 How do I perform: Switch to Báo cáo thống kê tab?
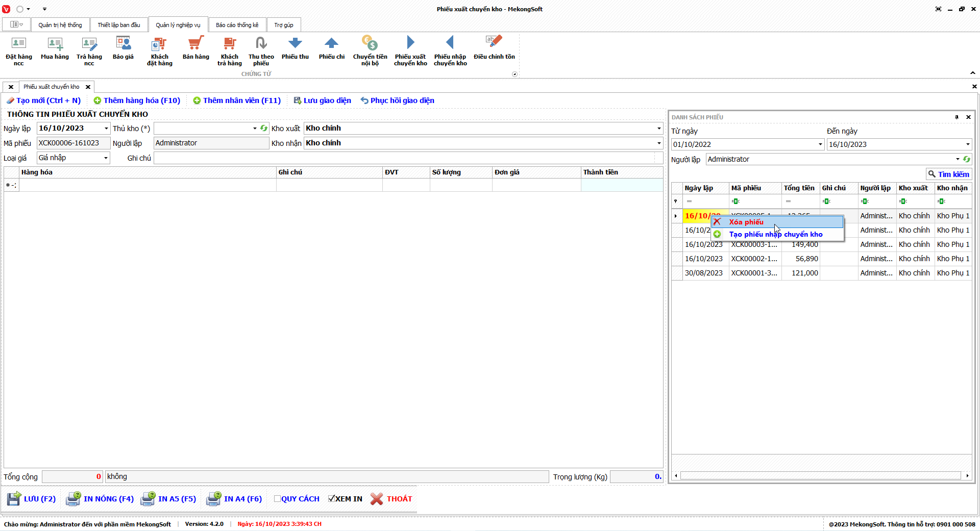coord(237,25)
